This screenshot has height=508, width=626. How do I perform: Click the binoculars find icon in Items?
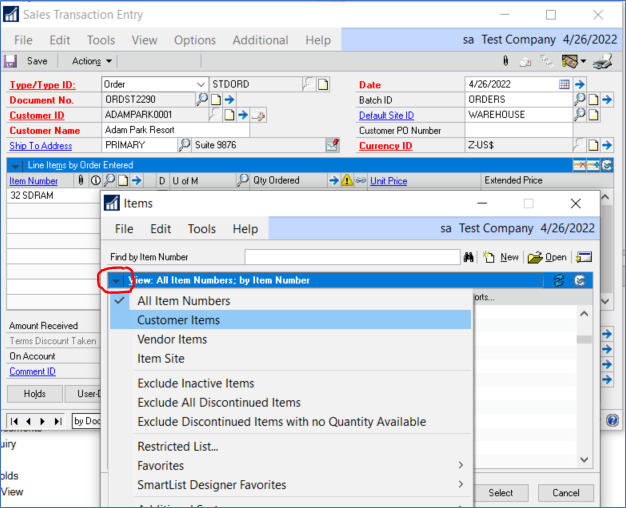(468, 257)
